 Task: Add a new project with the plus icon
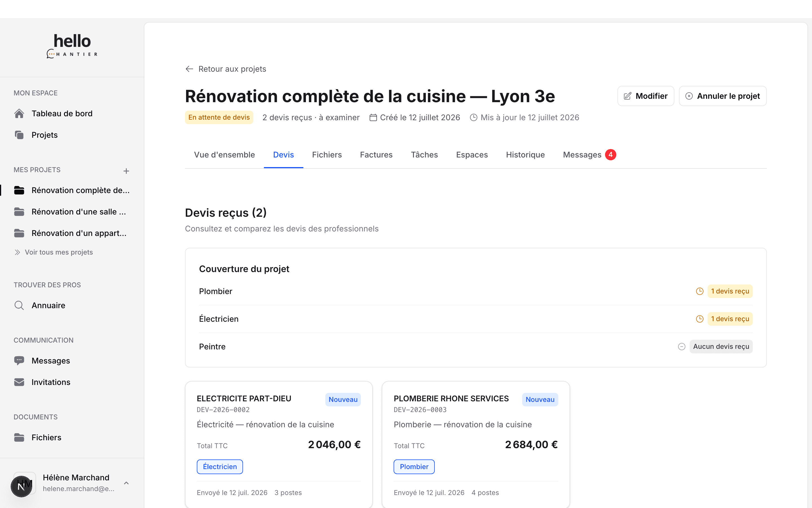coord(126,171)
